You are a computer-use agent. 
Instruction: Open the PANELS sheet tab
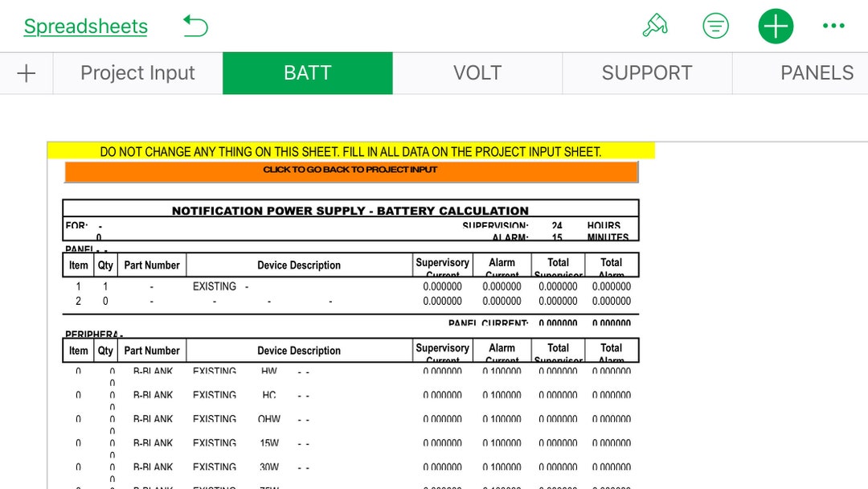[817, 72]
